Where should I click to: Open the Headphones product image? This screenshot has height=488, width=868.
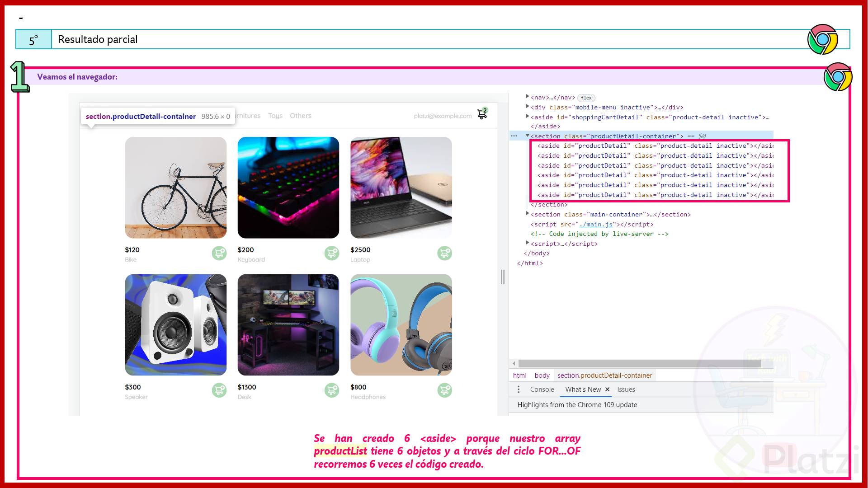click(x=401, y=325)
